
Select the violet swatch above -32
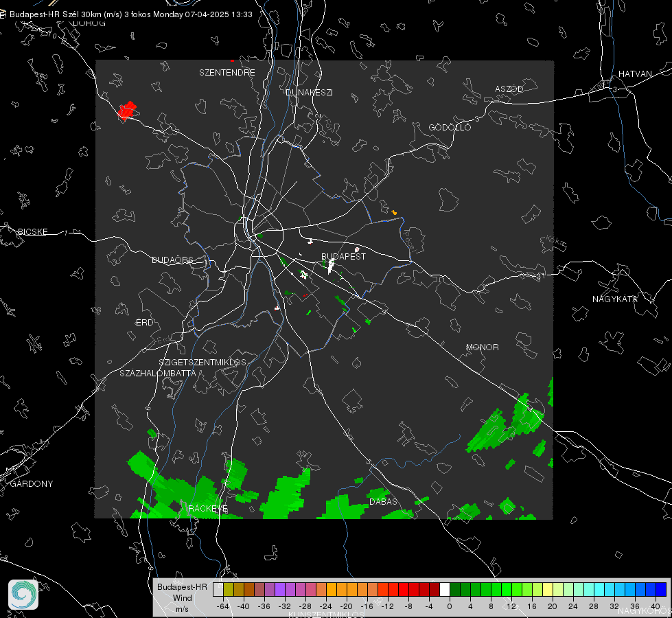click(280, 589)
